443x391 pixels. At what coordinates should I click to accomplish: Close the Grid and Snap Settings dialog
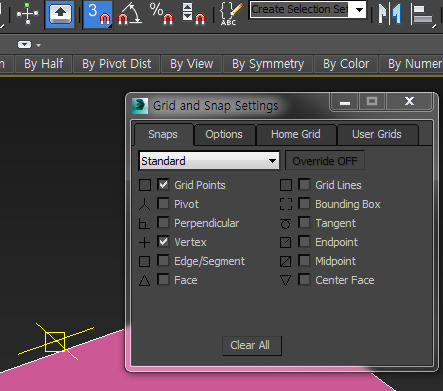(410, 102)
